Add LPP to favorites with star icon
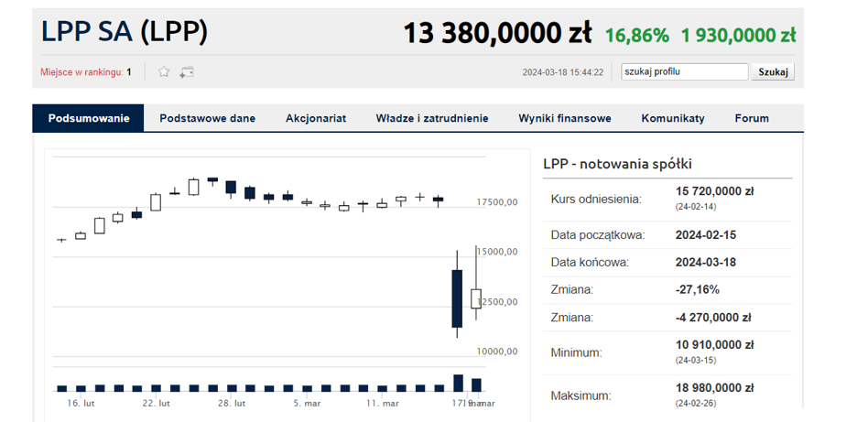Screen dimensions: 868x422 click(163, 71)
